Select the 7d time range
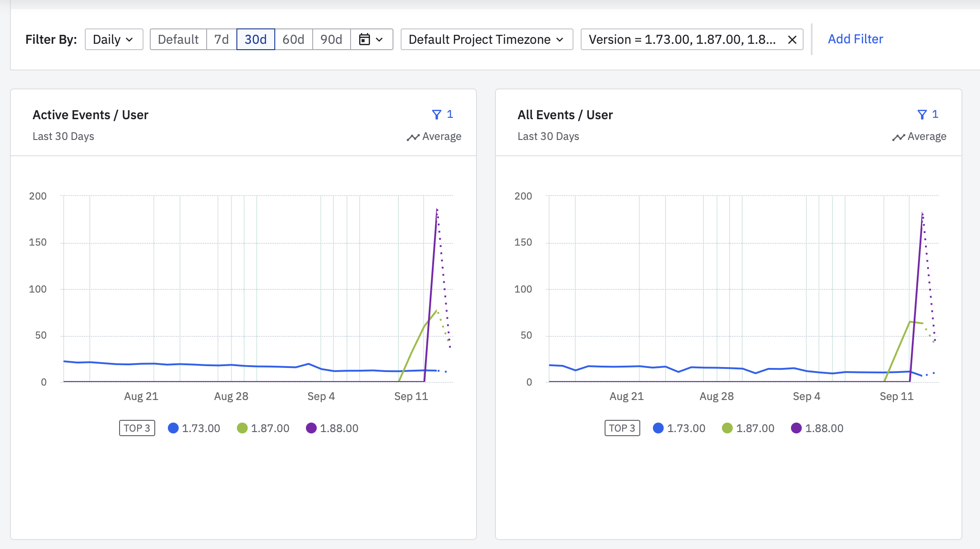 pos(222,39)
